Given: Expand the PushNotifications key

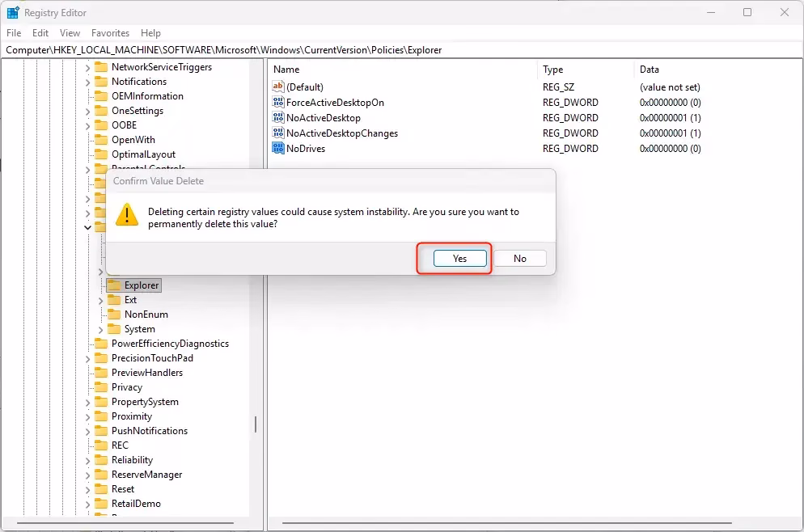Looking at the screenshot, I should click(89, 430).
